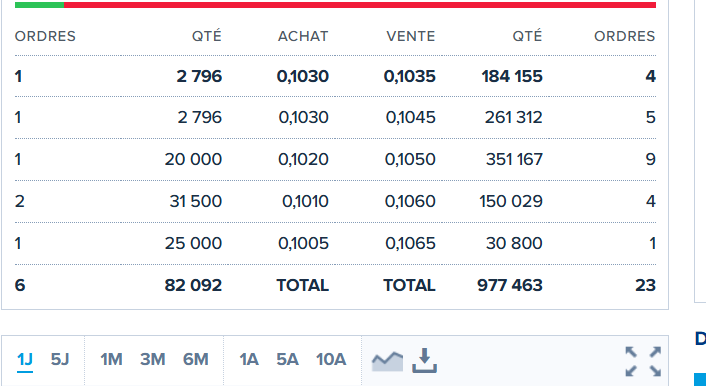706x386 pixels.
Task: Click the VENTE column header
Action: click(x=411, y=36)
